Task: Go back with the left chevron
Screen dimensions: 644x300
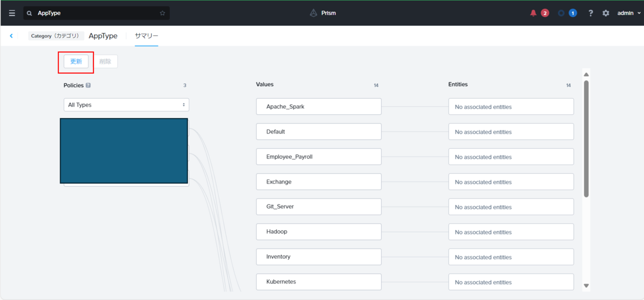Action: click(11, 36)
